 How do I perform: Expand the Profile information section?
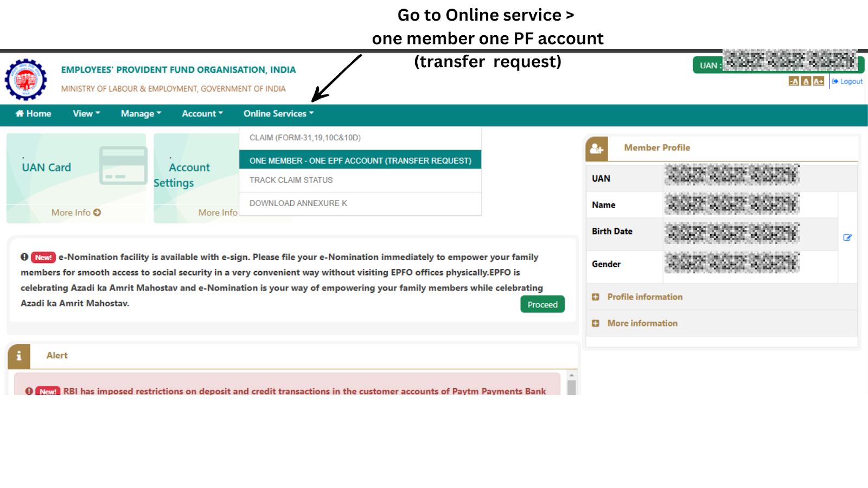tap(644, 297)
